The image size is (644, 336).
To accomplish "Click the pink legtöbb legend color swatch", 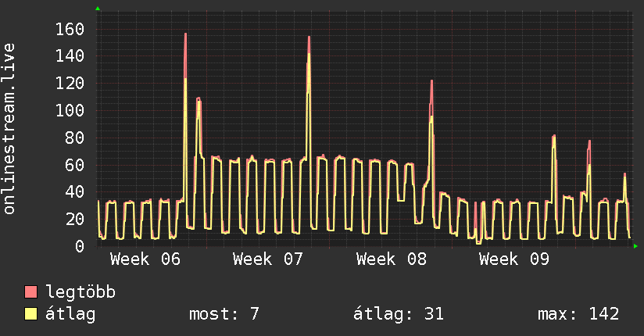I will pyautogui.click(x=30, y=291).
